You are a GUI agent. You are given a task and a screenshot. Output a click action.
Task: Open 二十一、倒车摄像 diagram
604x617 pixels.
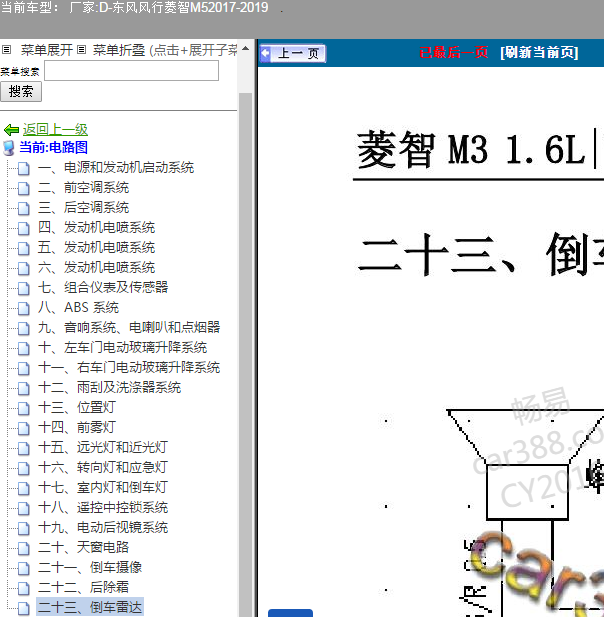[x=90, y=567]
